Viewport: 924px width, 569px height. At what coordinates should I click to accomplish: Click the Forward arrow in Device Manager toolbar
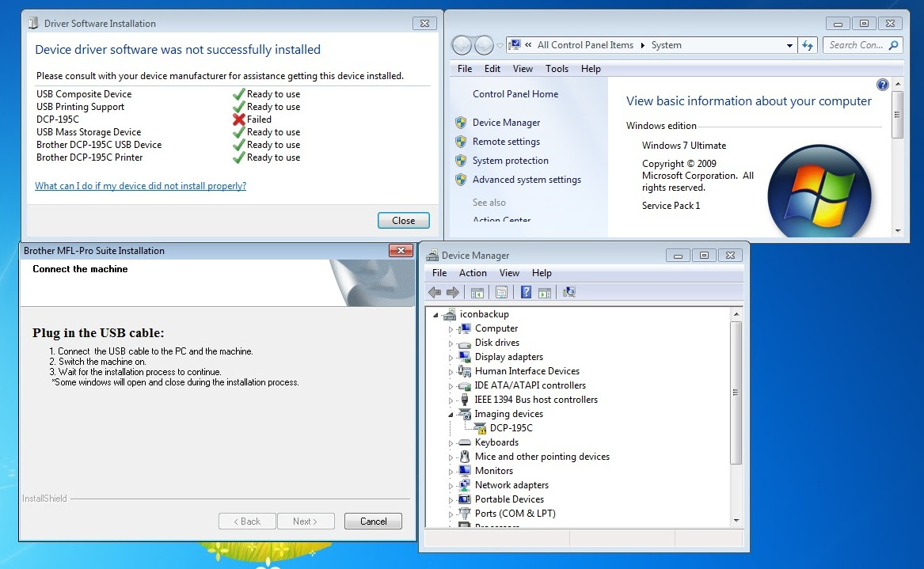(x=453, y=292)
